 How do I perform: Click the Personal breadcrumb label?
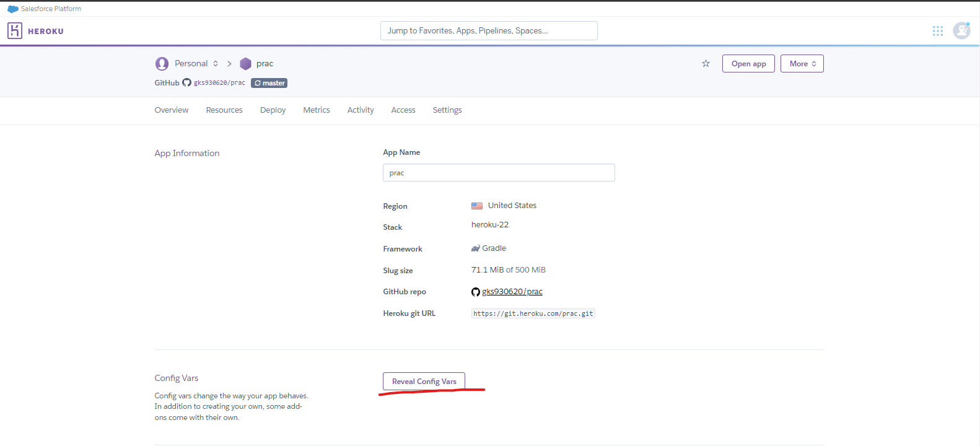tap(191, 63)
